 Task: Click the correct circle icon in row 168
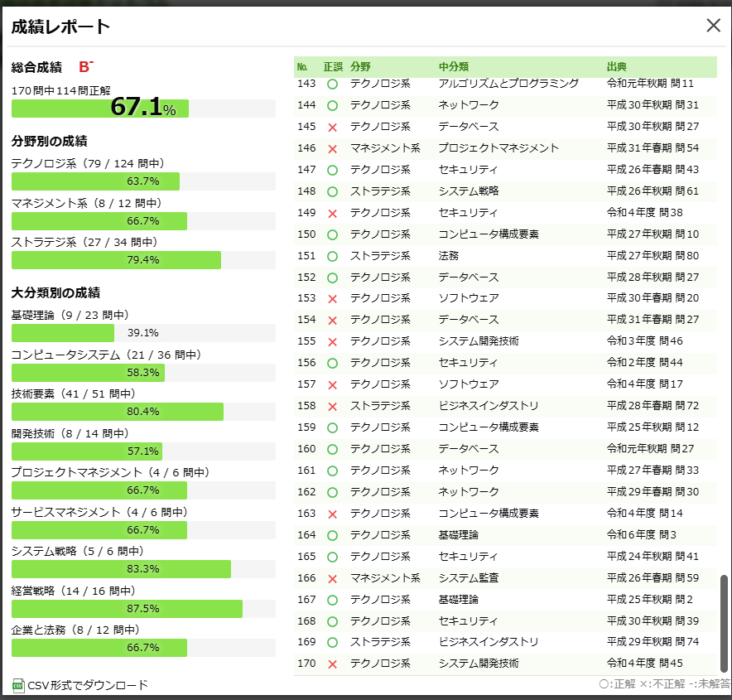click(x=332, y=621)
